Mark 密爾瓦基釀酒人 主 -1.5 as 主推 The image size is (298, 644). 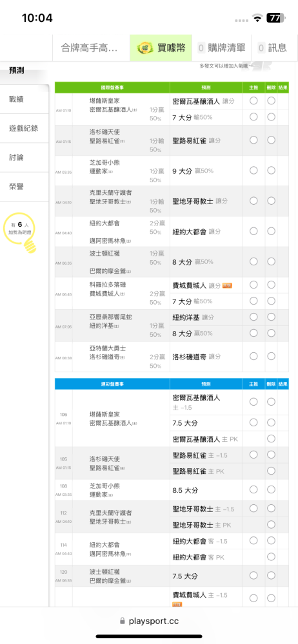[x=253, y=401]
